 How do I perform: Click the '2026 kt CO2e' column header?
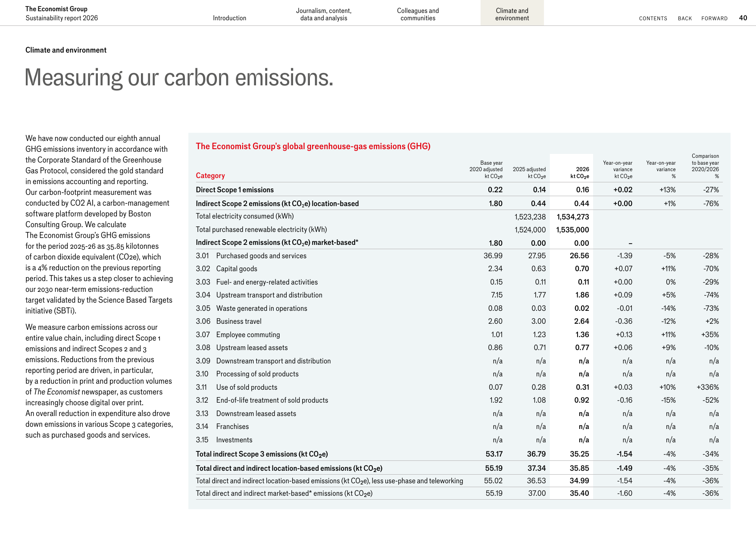579,173
